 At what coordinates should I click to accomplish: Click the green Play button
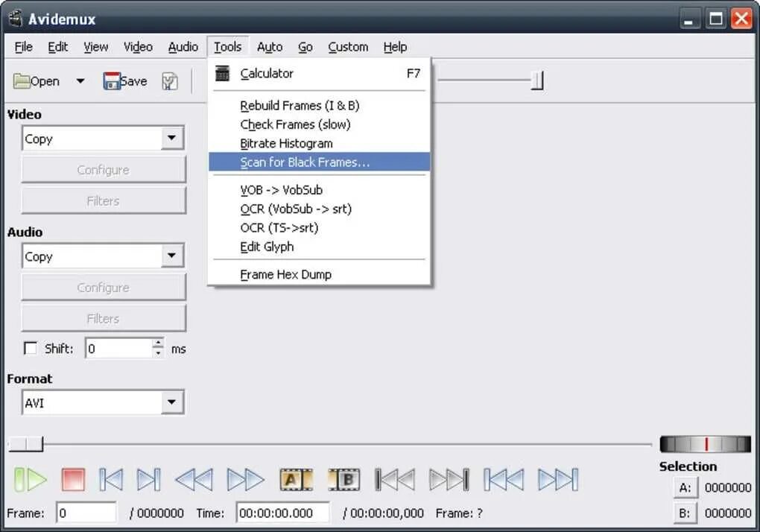[31, 479]
